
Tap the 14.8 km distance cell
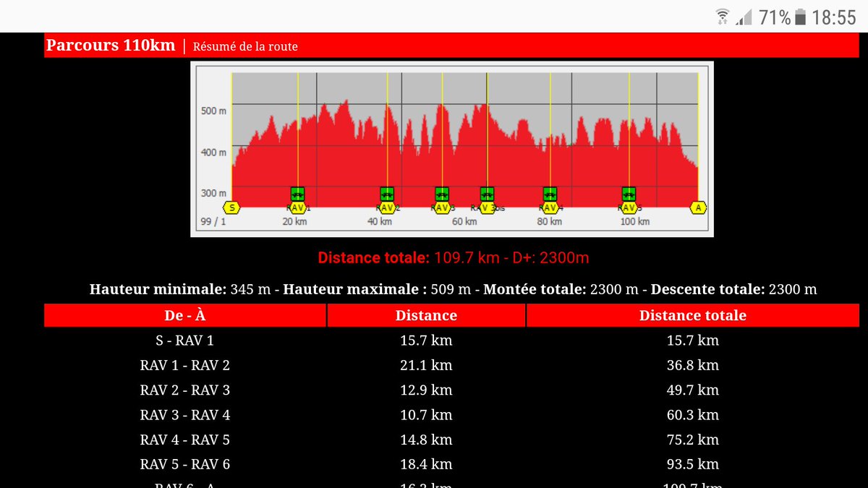426,440
